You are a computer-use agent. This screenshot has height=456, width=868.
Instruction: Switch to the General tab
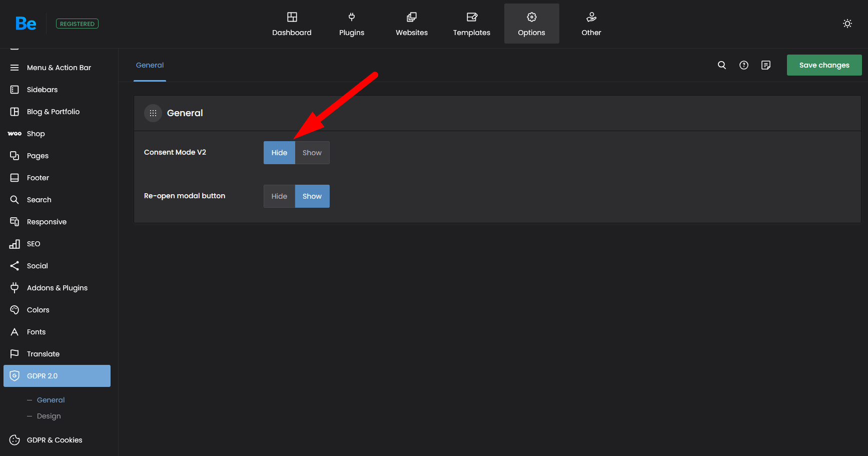[150, 66]
